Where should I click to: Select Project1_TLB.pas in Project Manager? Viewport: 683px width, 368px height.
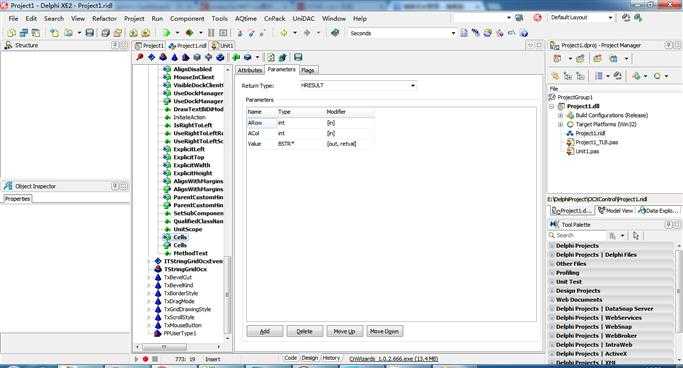click(597, 142)
